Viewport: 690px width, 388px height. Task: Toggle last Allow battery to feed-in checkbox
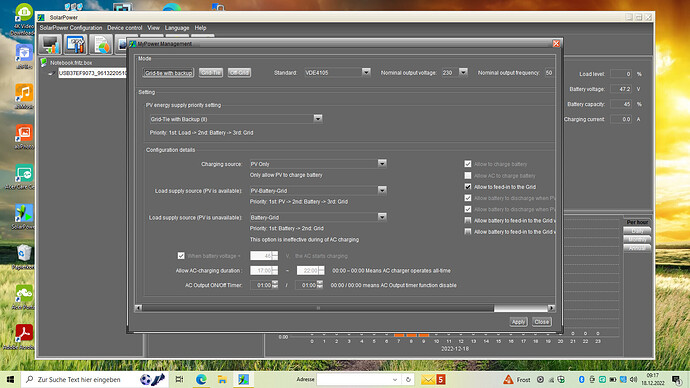pyautogui.click(x=468, y=231)
